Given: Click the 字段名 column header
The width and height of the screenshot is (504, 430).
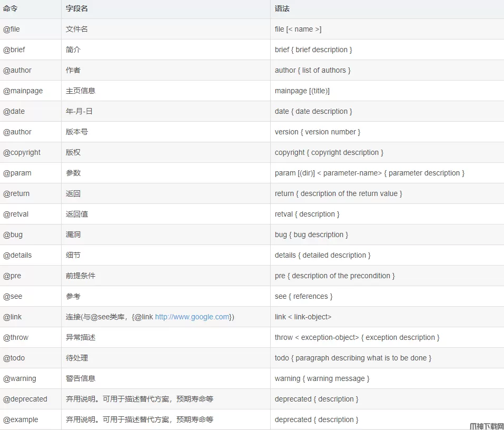Looking at the screenshot, I should coord(77,9).
